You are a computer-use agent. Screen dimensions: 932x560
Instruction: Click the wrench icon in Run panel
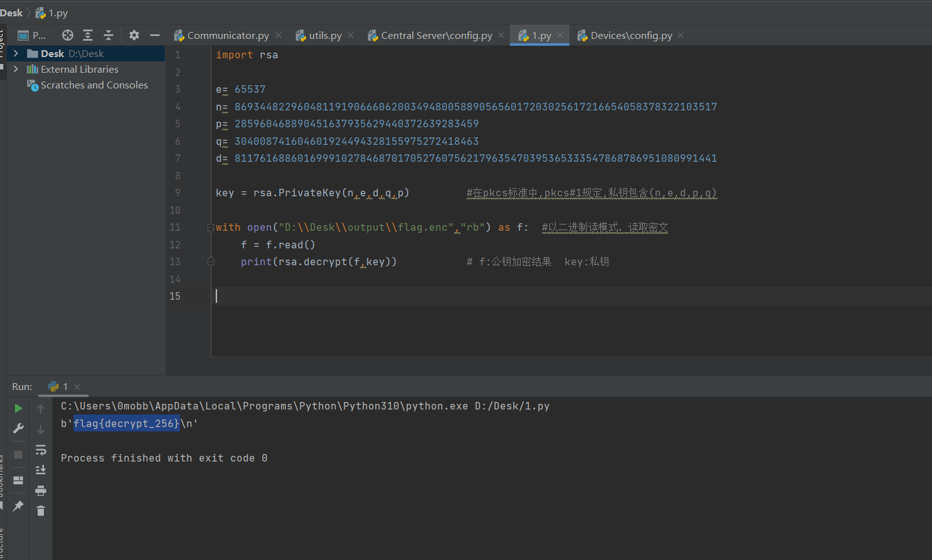(x=18, y=428)
